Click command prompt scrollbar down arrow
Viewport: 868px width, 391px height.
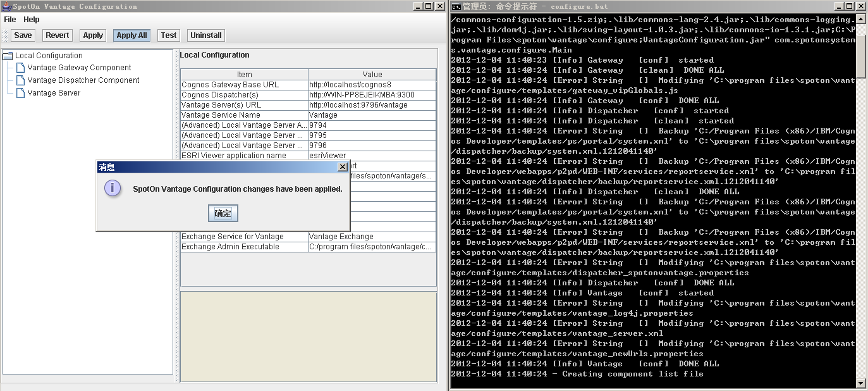tap(861, 382)
